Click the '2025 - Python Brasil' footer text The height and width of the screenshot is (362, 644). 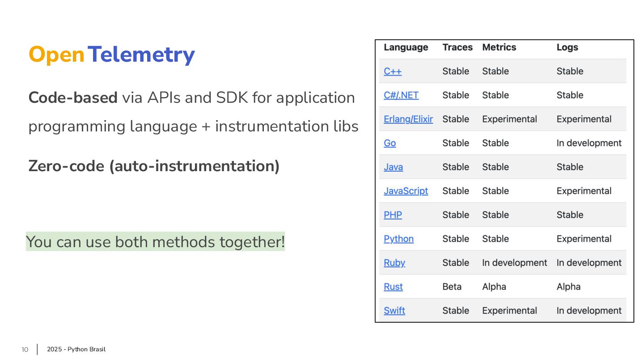click(x=76, y=349)
